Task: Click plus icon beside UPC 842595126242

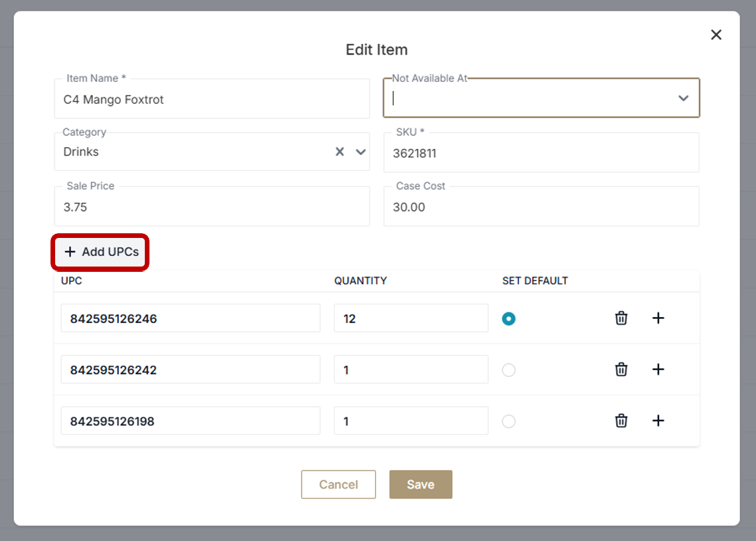Action: tap(658, 370)
